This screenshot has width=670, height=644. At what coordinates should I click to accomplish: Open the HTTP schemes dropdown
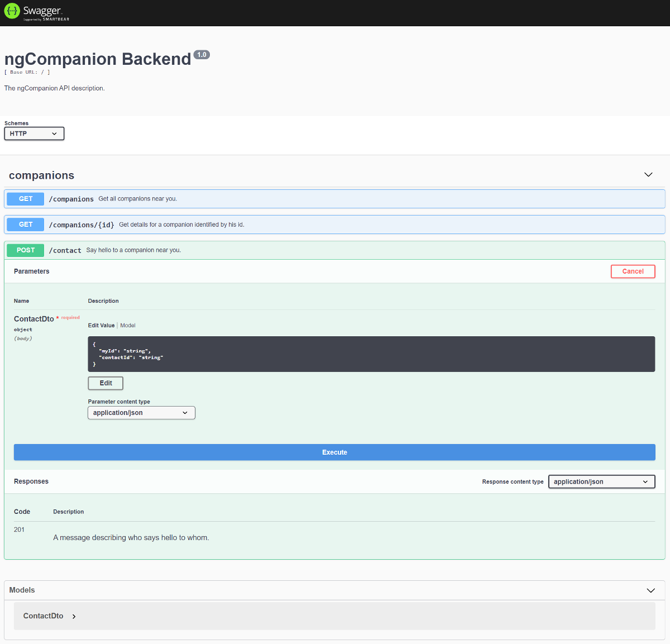coord(34,133)
